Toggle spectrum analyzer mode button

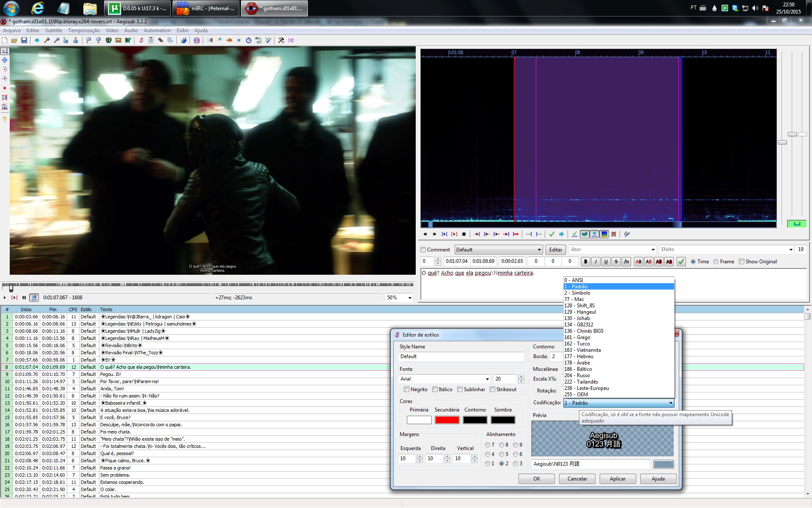(x=604, y=234)
